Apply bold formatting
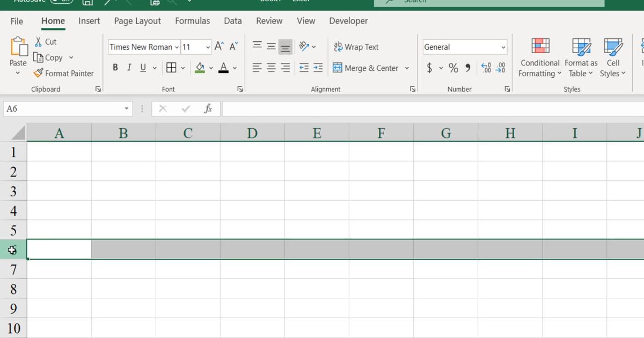Image resolution: width=644 pixels, height=338 pixels. (x=115, y=67)
